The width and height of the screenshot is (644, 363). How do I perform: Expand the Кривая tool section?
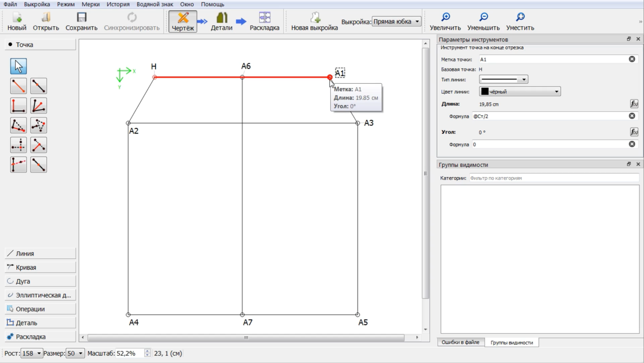pyautogui.click(x=40, y=267)
